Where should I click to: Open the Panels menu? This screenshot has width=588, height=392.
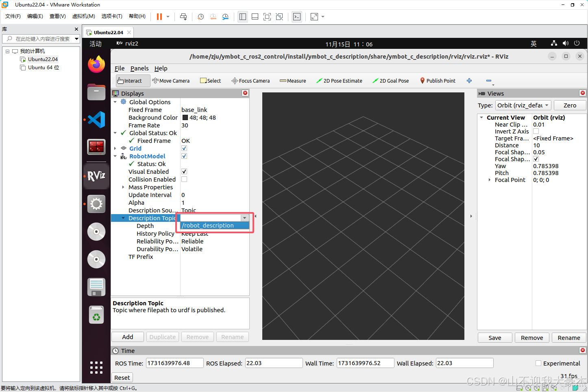coord(139,68)
